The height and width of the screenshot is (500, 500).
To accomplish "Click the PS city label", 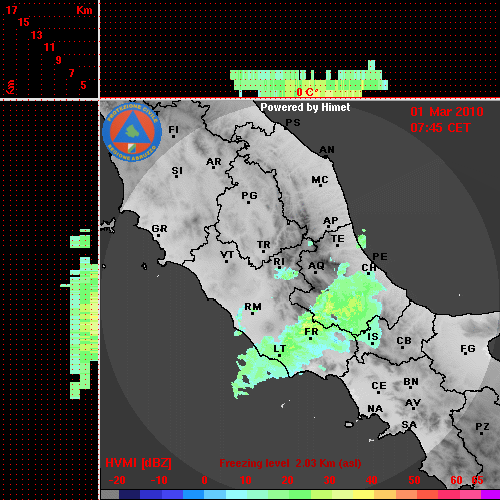I will [x=293, y=123].
